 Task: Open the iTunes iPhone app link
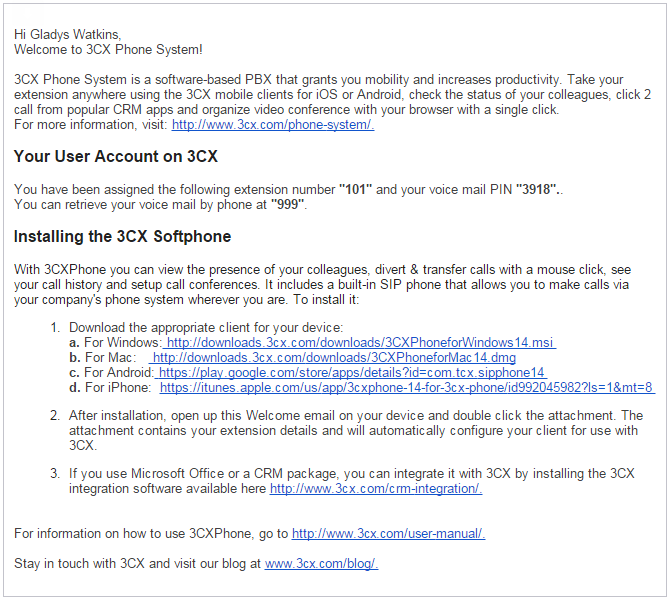click(407, 388)
